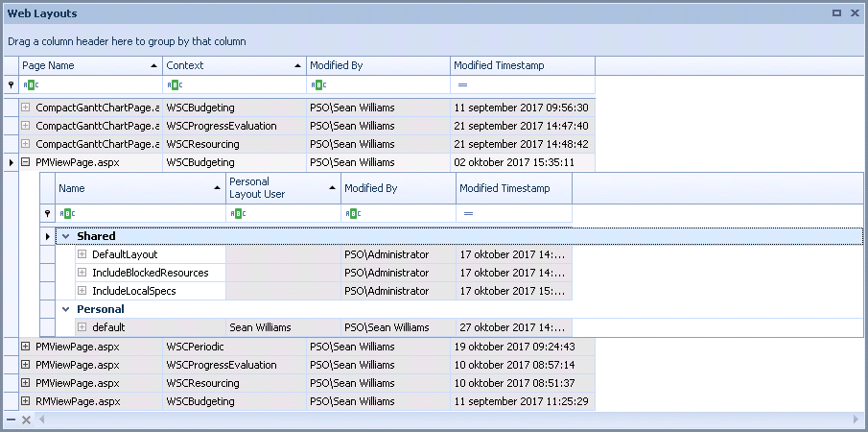Click the delete X icon at bottom left
This screenshot has height=432, width=868.
[26, 420]
